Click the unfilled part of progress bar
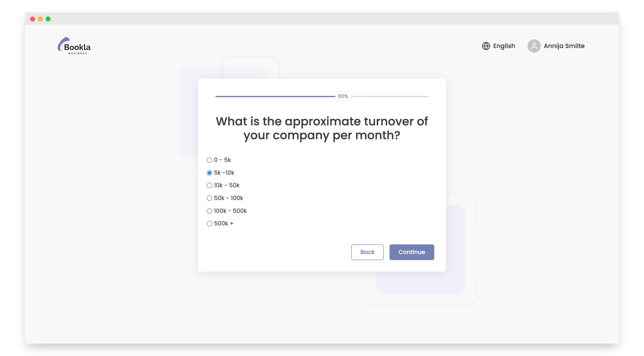This screenshot has width=644, height=356. [x=390, y=97]
